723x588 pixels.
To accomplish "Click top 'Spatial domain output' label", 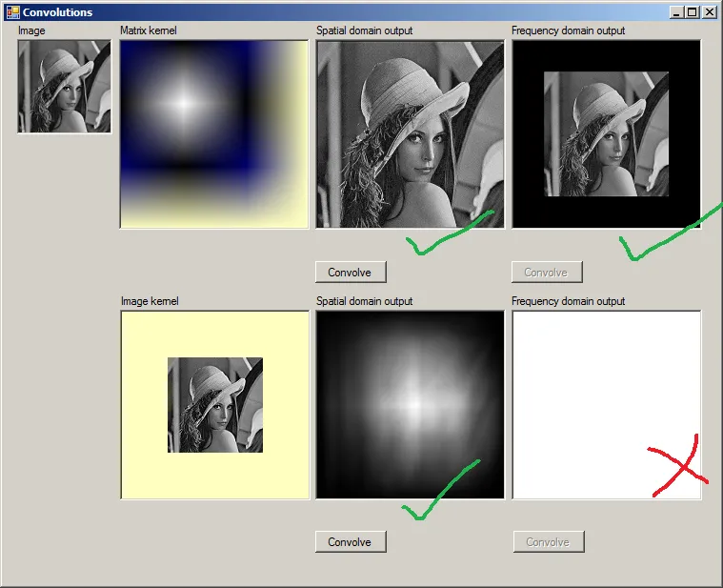I will tap(364, 30).
